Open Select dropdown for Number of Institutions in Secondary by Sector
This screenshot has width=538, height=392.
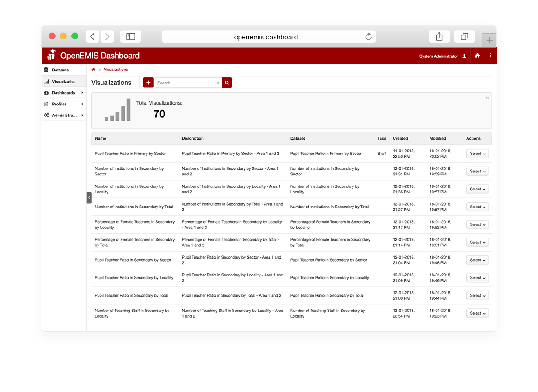click(x=477, y=171)
